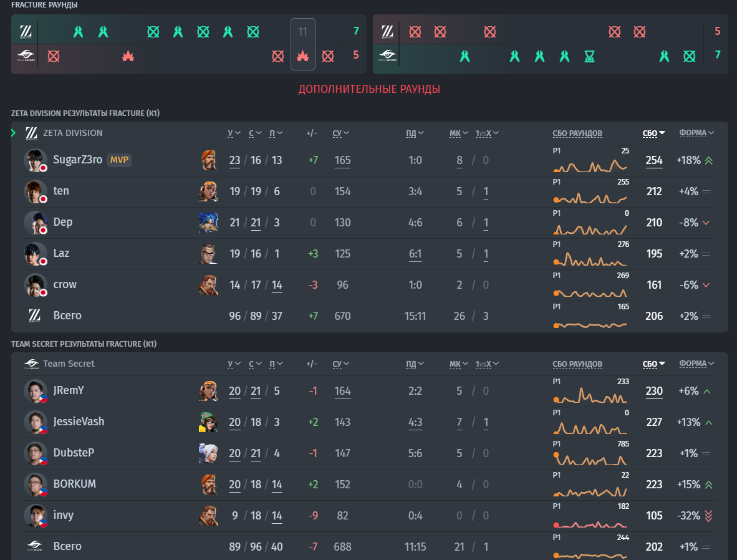Image resolution: width=737 pixels, height=560 pixels.
Task: Open JessieVash's player avatar
Action: (x=36, y=422)
